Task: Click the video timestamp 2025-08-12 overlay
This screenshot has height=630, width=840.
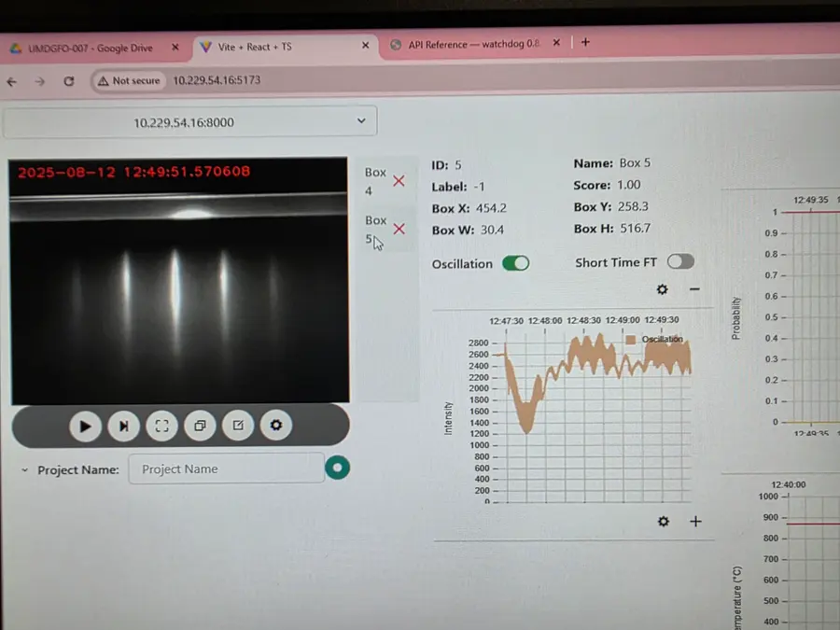Action: click(x=133, y=172)
